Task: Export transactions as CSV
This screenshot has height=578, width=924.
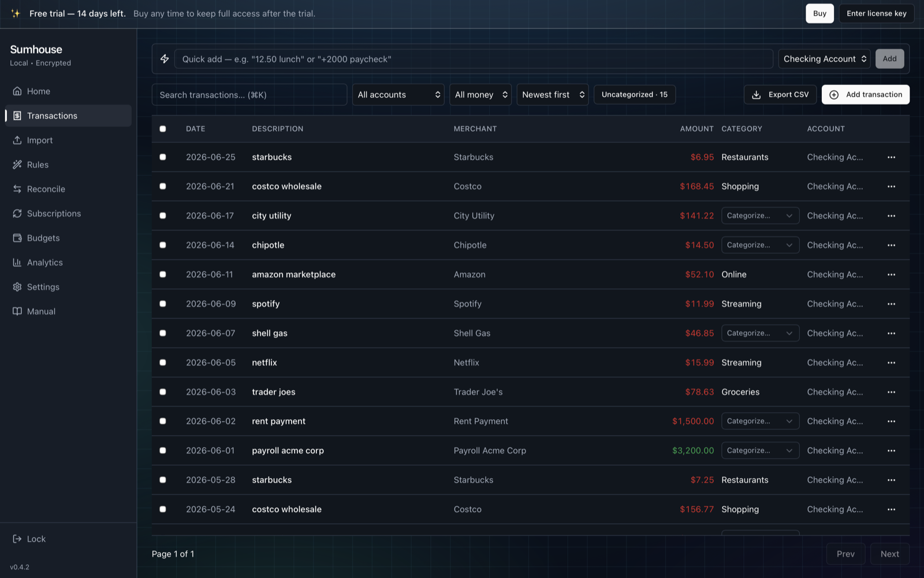Action: (x=780, y=95)
